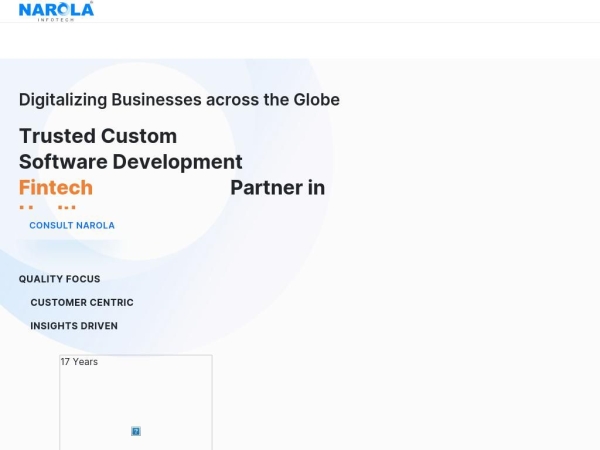Click the Trusted Custom headline text
The width and height of the screenshot is (600, 450).
98,136
